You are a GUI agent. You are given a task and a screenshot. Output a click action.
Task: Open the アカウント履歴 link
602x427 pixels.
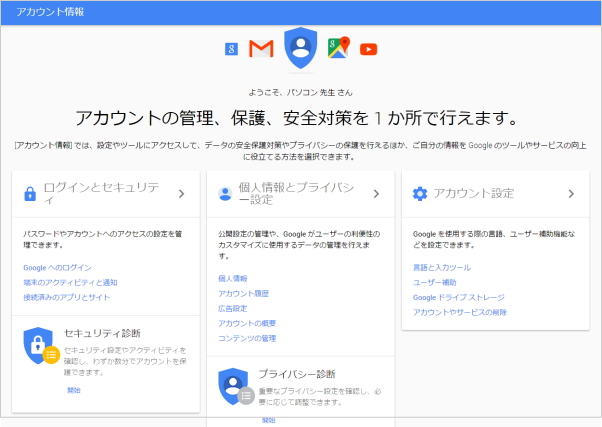(241, 293)
